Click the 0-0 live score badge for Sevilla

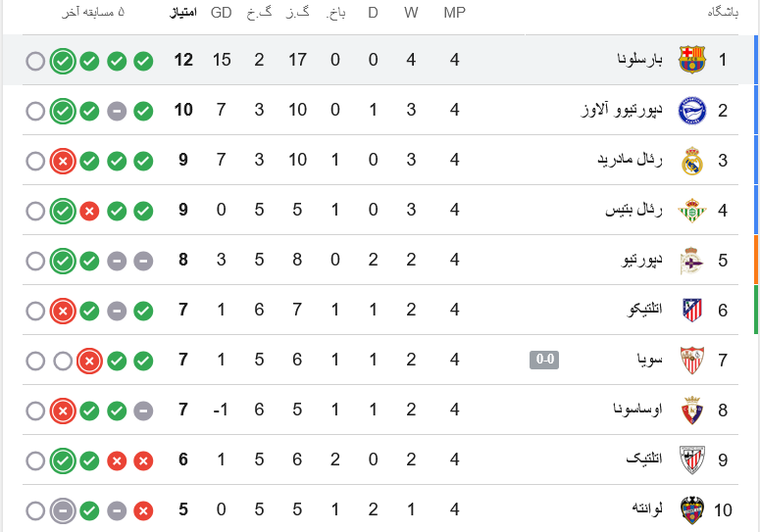coord(544,360)
